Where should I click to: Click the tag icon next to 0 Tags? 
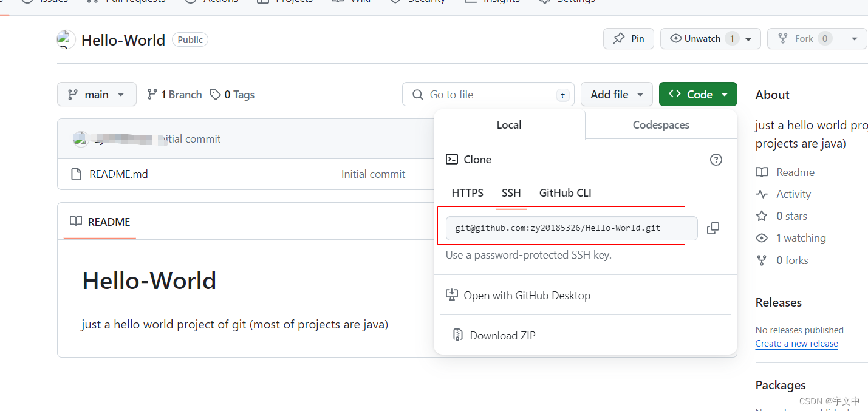[215, 94]
